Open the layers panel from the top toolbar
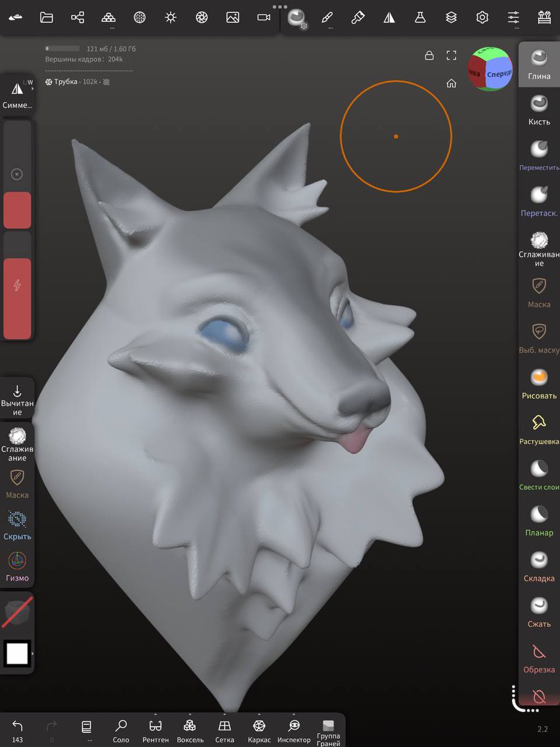Screen dimensions: 560x747 point(451,17)
